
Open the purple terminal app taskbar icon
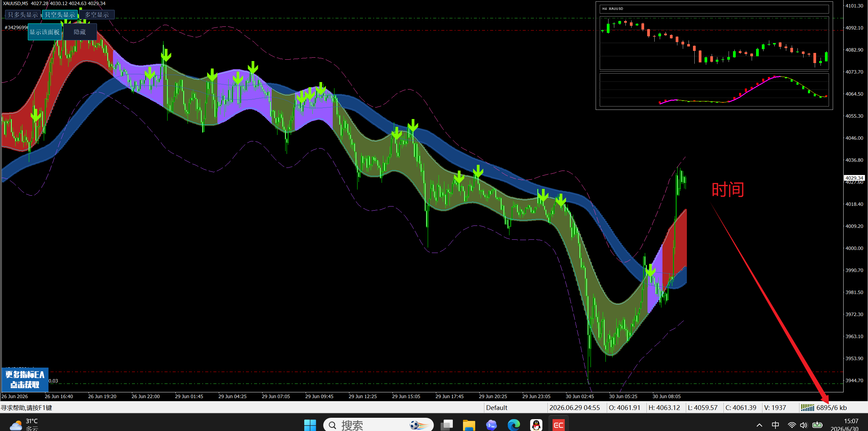(491, 425)
